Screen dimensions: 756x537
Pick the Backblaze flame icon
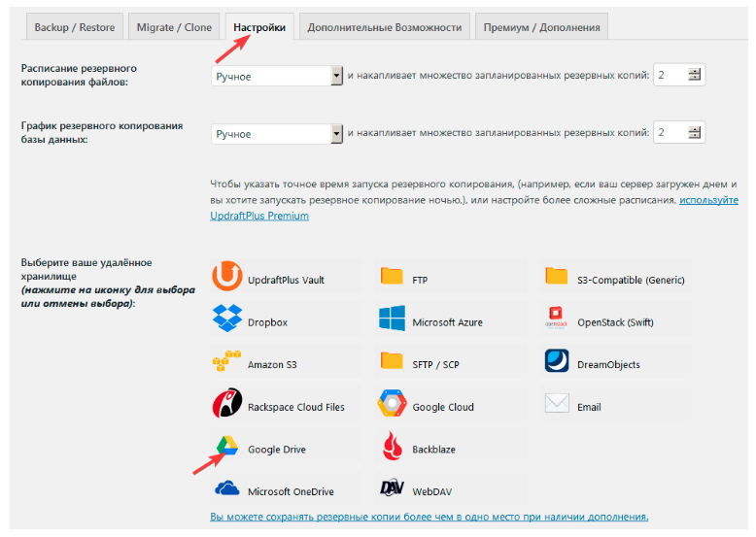point(393,446)
